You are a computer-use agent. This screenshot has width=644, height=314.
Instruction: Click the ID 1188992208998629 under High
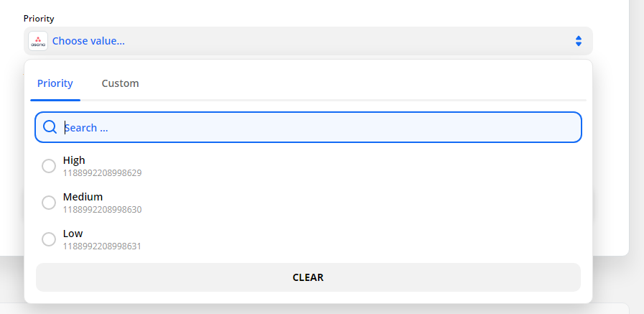point(102,172)
